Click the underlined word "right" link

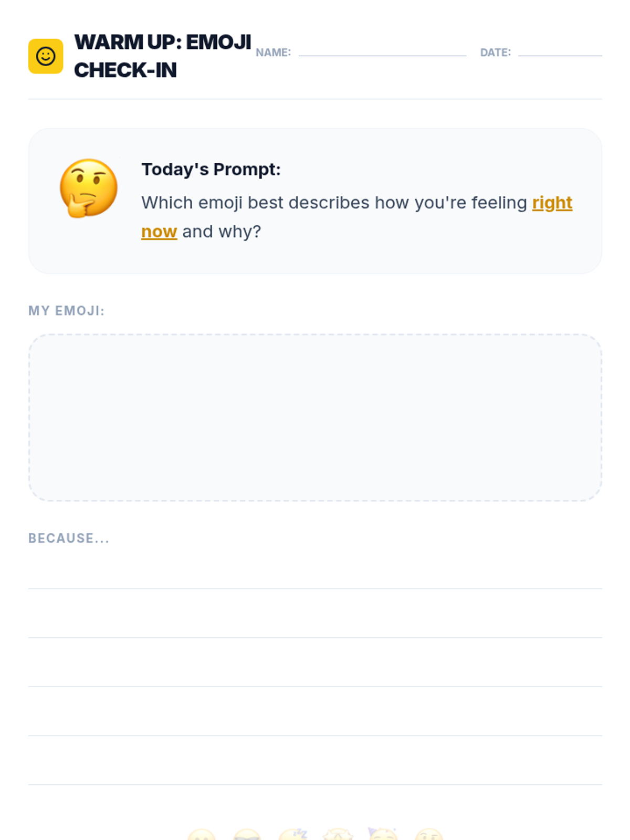[x=552, y=203]
